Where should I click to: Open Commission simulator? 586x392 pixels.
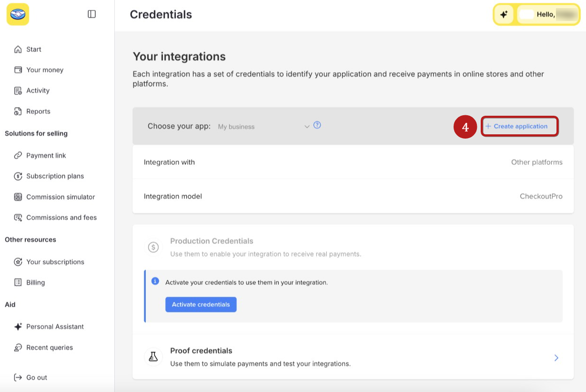point(61,197)
